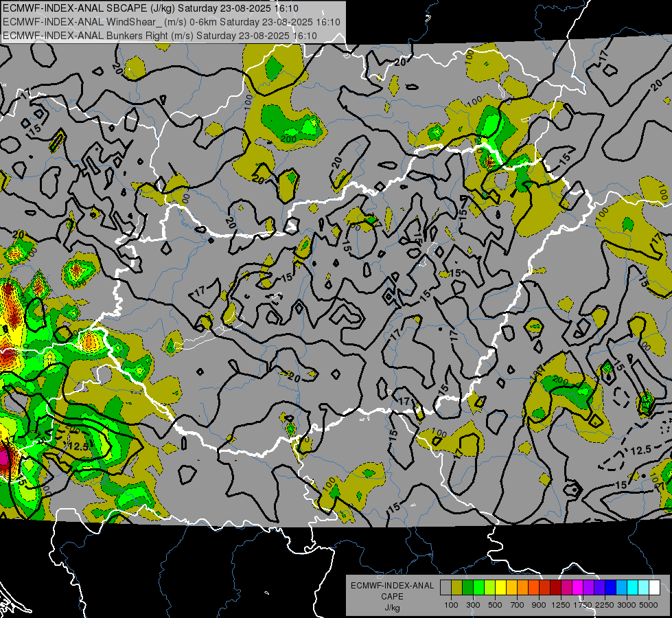Pick the pure yellow legend swatch
Screen dimensions: 672x618
pyautogui.click(x=500, y=588)
